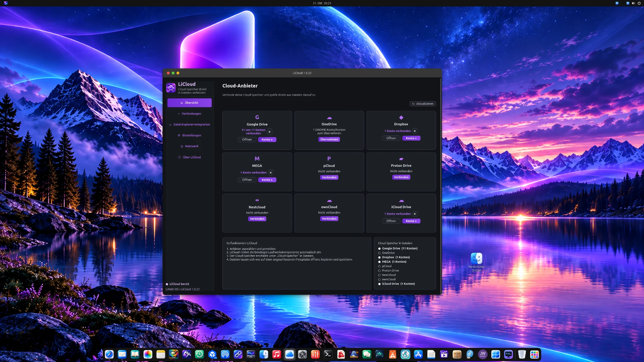This screenshot has height=362, width=644.
Task: Click the LiCloud logo in sidebar
Action: pos(171,88)
